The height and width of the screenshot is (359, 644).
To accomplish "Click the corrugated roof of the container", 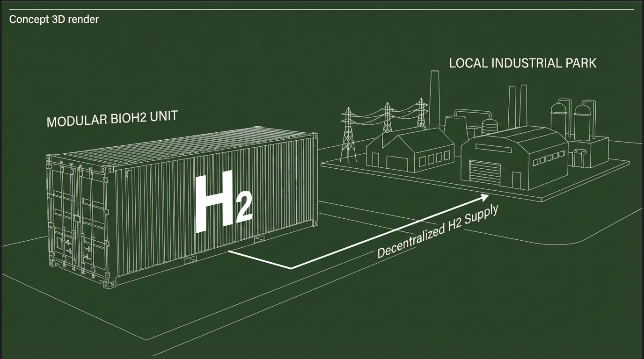I will click(x=187, y=144).
